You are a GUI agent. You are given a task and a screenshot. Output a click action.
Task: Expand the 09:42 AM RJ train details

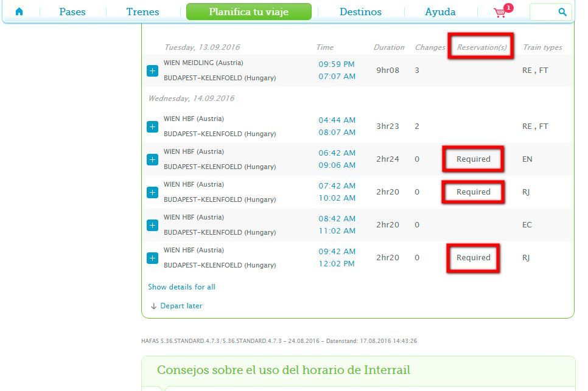152,258
